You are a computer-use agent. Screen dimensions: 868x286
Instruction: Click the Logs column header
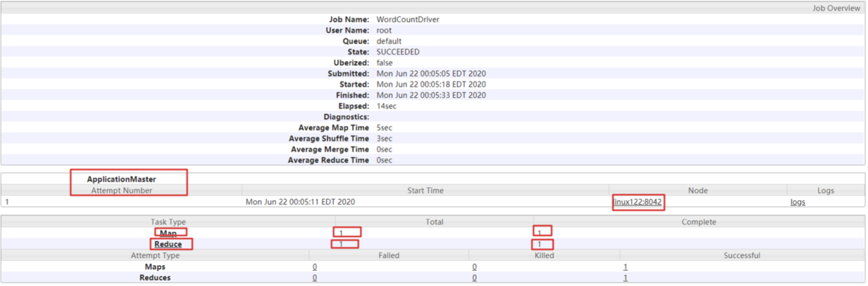tap(826, 191)
